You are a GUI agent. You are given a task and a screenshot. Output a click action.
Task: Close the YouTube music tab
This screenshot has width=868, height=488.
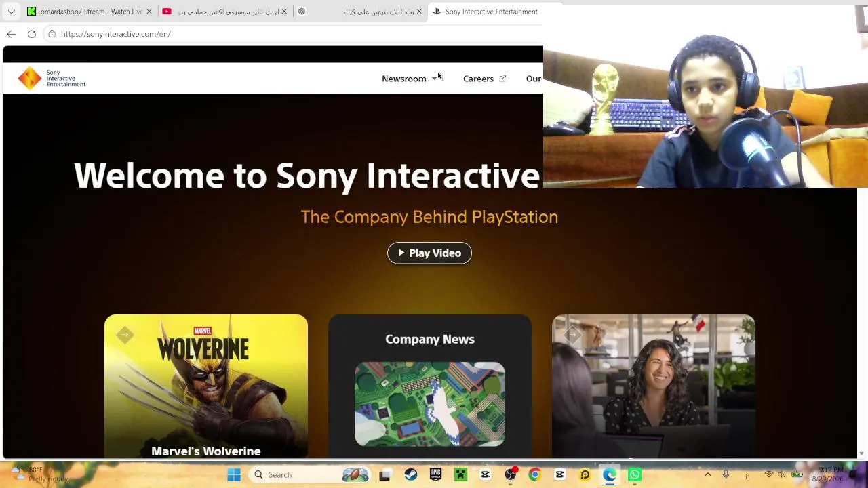click(284, 12)
